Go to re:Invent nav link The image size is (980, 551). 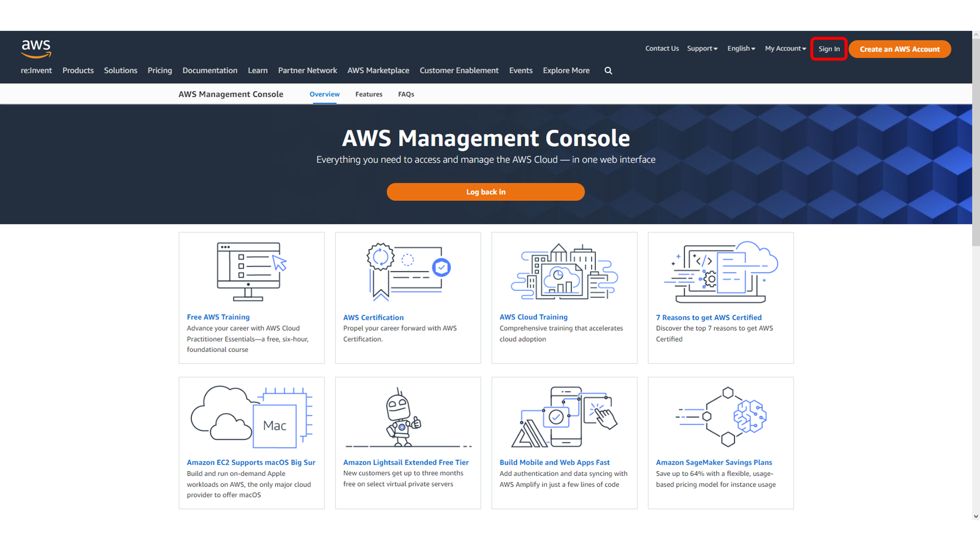(x=36, y=71)
